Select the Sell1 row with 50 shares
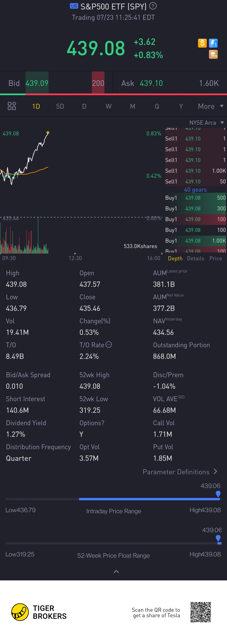227x644 pixels. (x=195, y=182)
